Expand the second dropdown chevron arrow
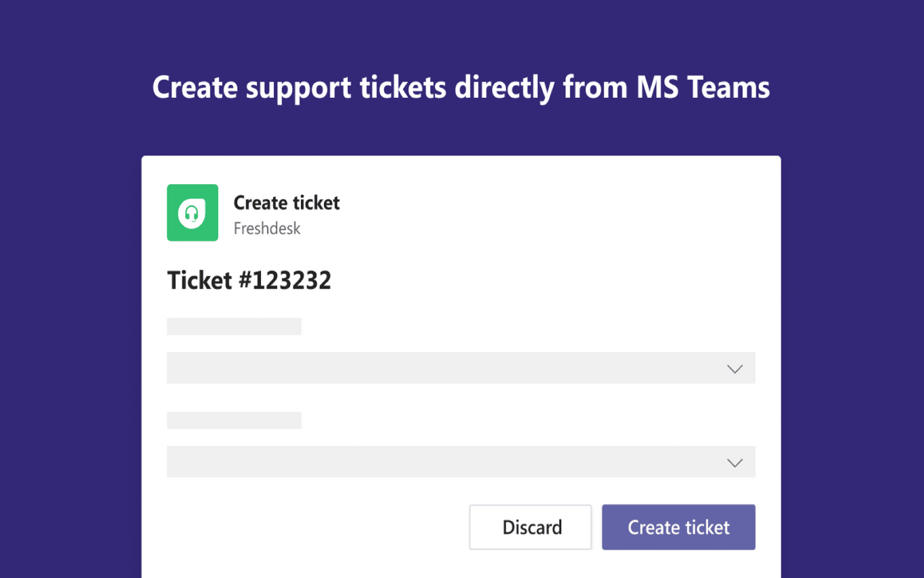924x578 pixels. 734,462
